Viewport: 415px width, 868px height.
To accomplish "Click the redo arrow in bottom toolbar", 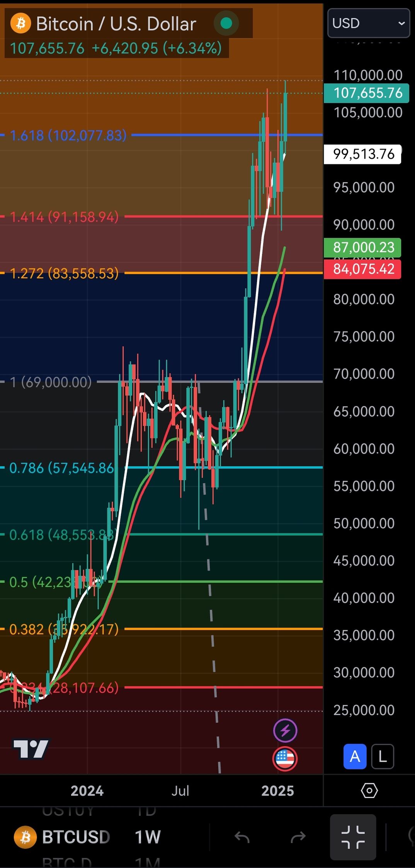I will pos(298,837).
